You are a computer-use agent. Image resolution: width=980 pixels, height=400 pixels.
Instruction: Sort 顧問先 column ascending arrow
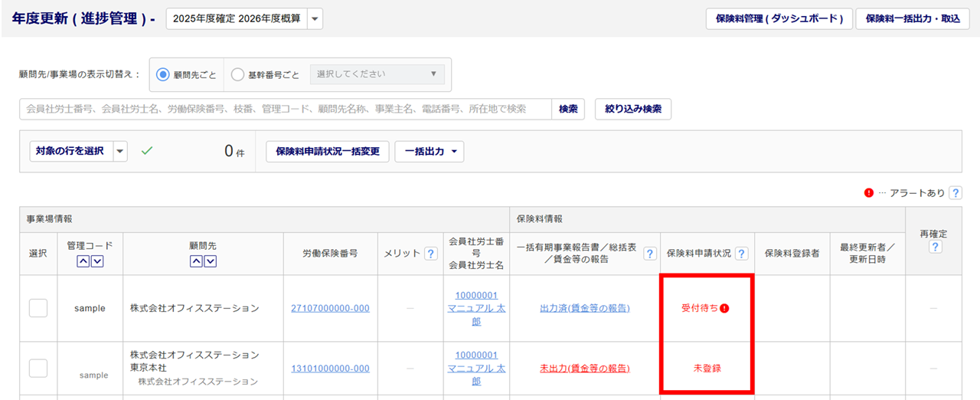point(196,261)
